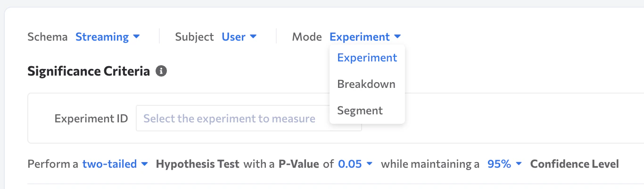The image size is (644, 189).
Task: Click the caret arrow after two-tailed
Action: tap(145, 164)
